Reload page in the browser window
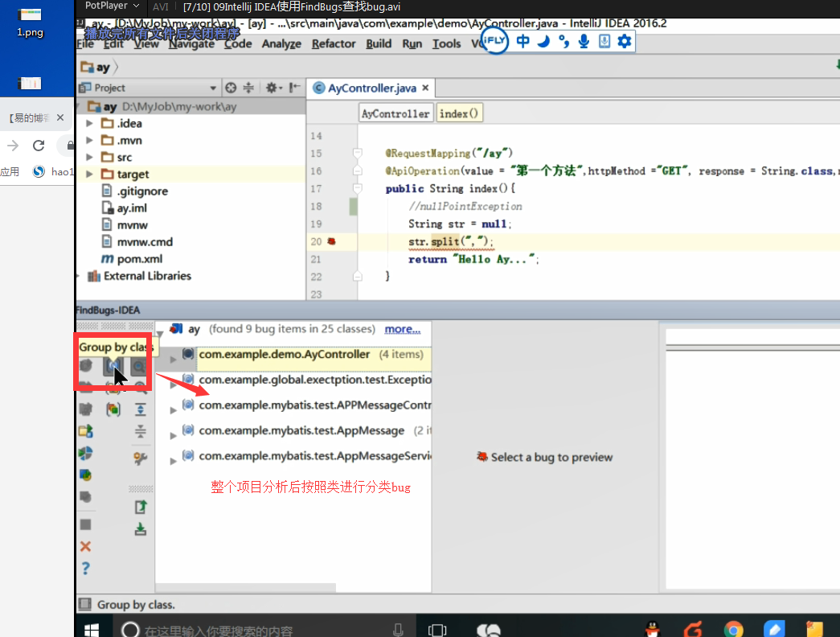 click(x=39, y=146)
